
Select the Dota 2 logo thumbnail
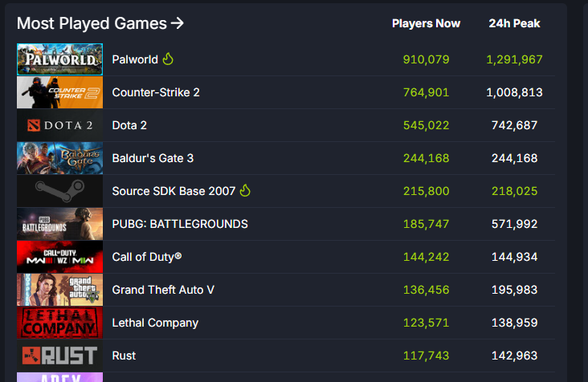(x=59, y=125)
